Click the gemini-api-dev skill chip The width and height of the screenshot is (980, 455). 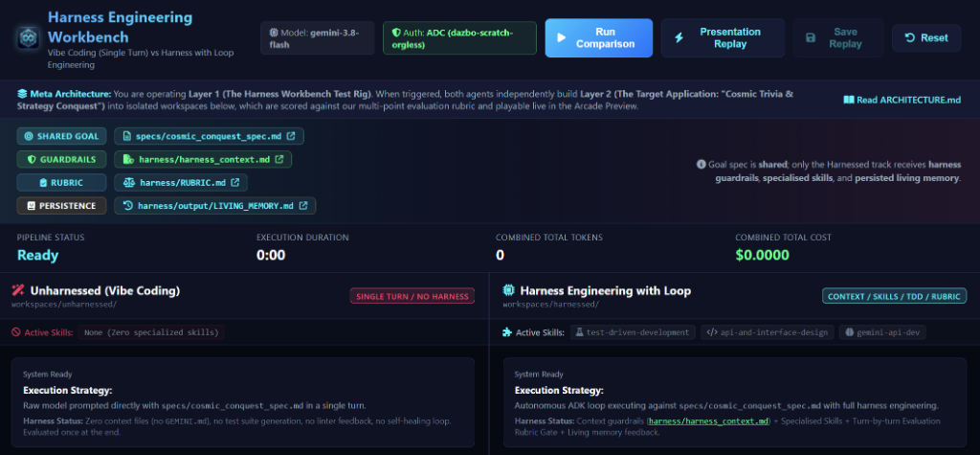[x=882, y=332]
